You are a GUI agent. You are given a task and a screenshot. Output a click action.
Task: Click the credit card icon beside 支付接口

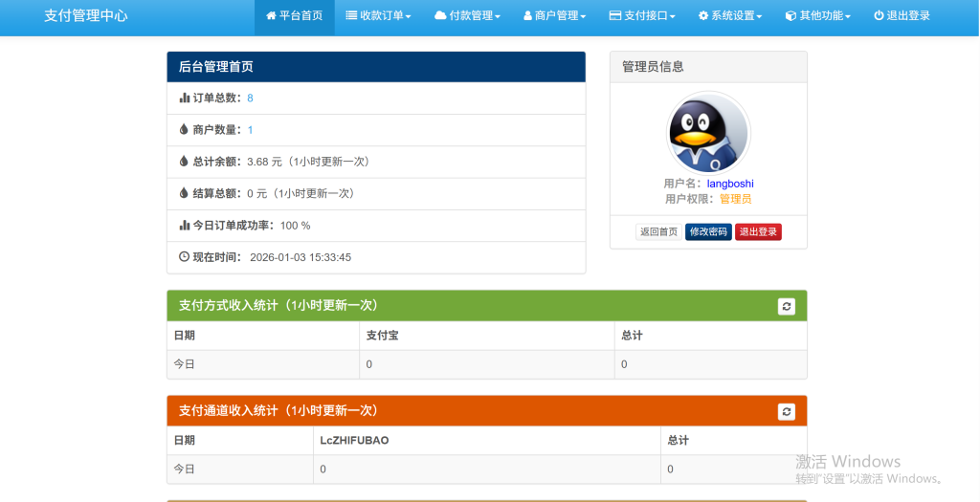click(615, 16)
